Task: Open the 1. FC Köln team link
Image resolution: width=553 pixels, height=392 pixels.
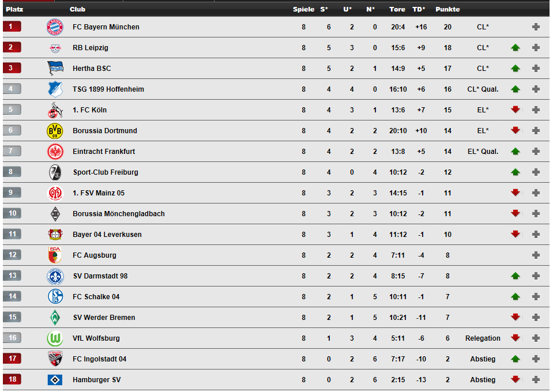Action: coord(89,110)
